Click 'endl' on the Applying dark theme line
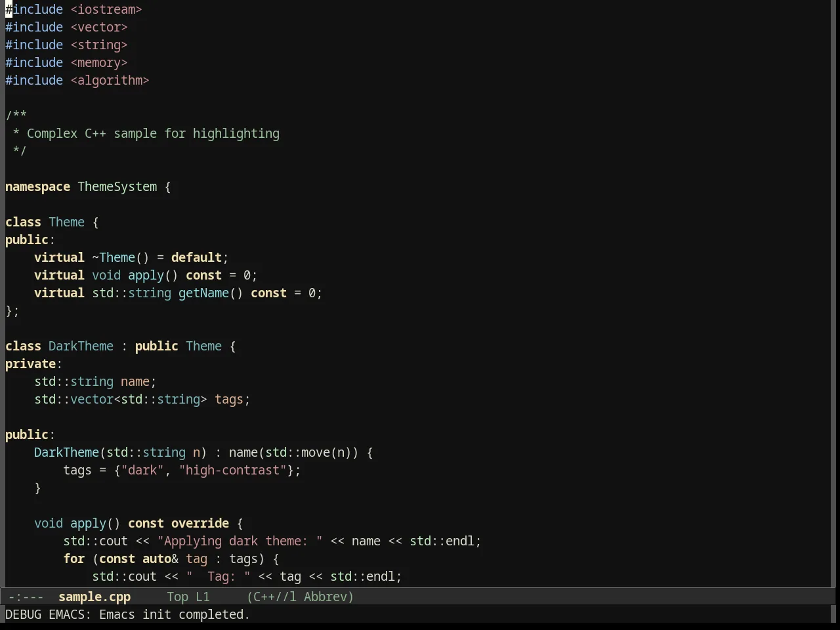Viewport: 840px width, 630px height. [459, 541]
